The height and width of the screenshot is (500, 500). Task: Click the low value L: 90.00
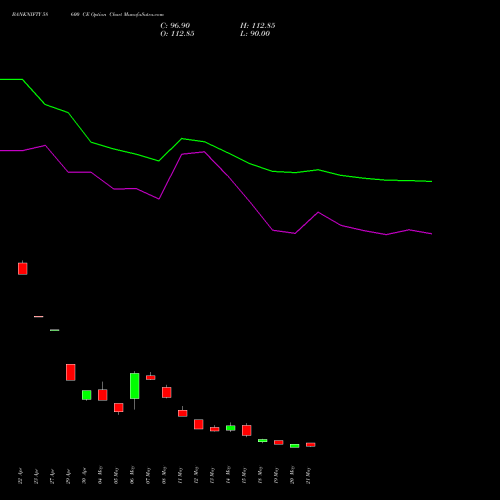(255, 34)
